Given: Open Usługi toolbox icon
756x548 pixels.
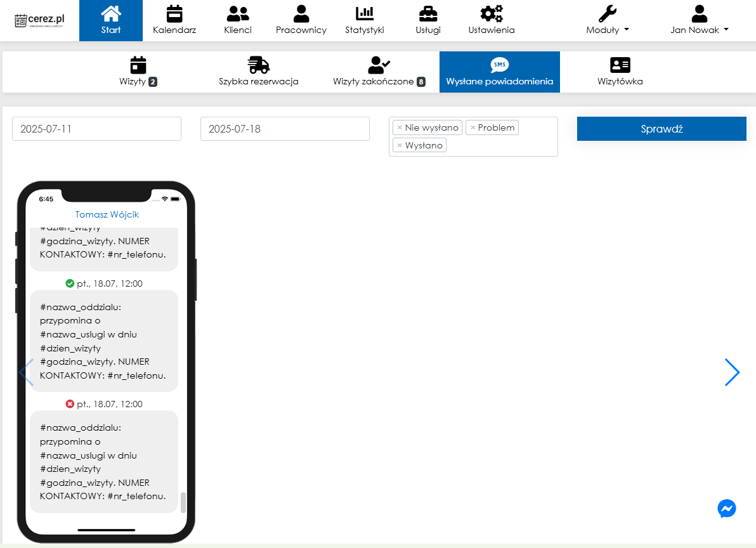Looking at the screenshot, I should (x=427, y=14).
